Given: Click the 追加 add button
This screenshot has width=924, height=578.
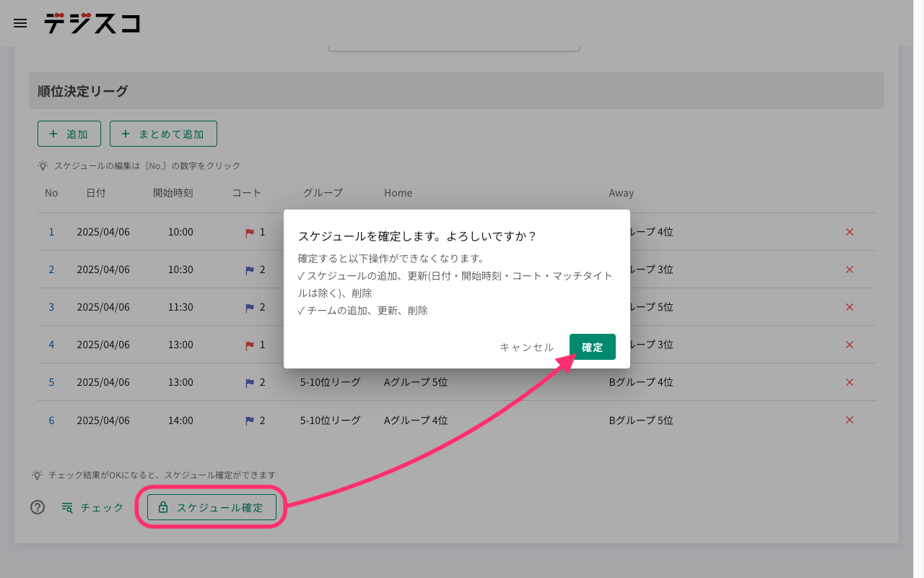Looking at the screenshot, I should tap(69, 134).
